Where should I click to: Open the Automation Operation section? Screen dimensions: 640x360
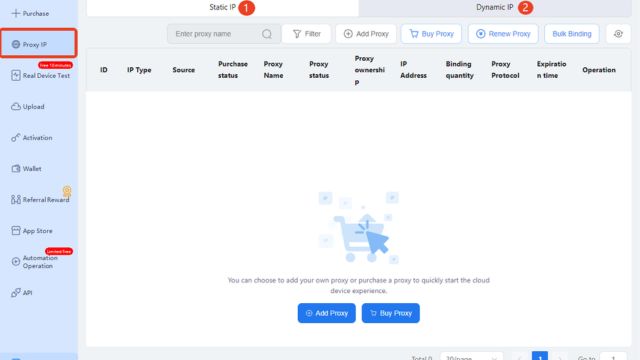pyautogui.click(x=35, y=262)
